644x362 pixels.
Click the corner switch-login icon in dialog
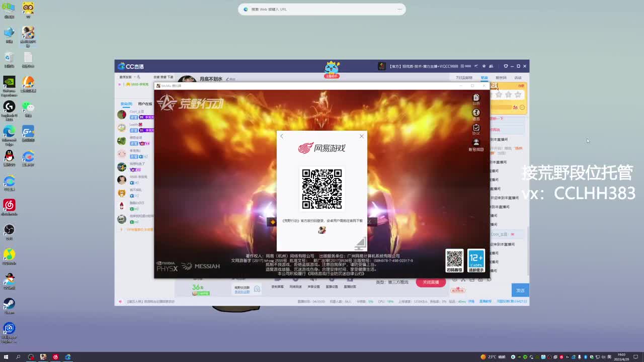coord(360,244)
